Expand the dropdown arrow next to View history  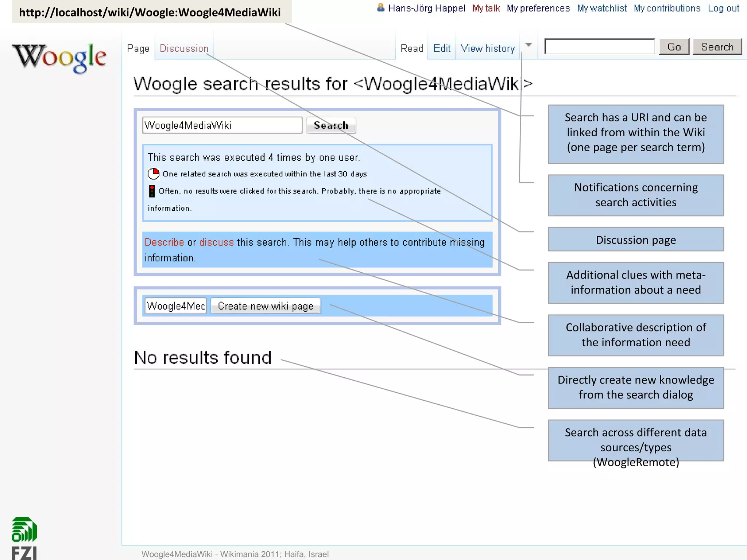coord(529,45)
